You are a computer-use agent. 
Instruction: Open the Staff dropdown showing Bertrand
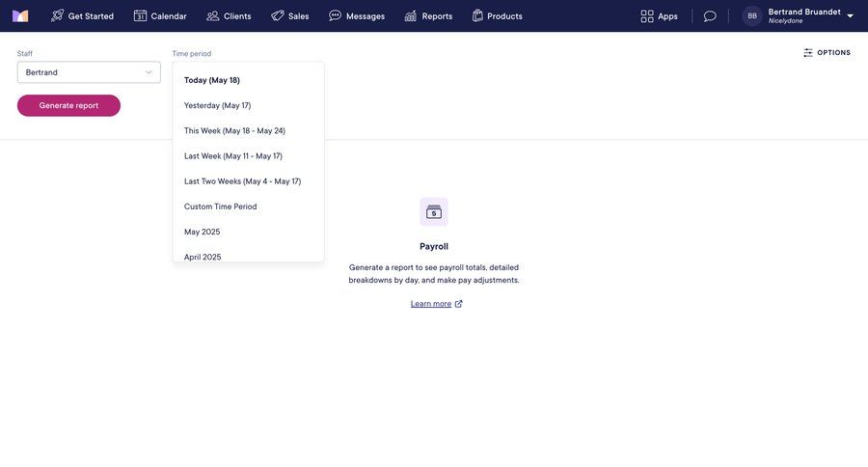[89, 72]
